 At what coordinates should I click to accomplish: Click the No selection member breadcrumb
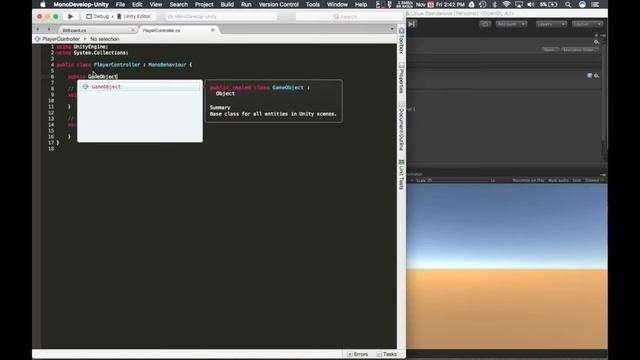(105, 39)
